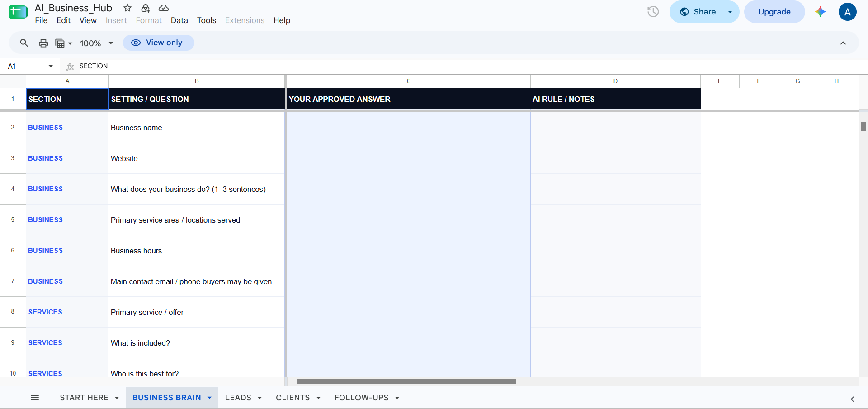Open the START HERE tab menu arrow
Viewport: 868px width, 409px height.
point(117,398)
